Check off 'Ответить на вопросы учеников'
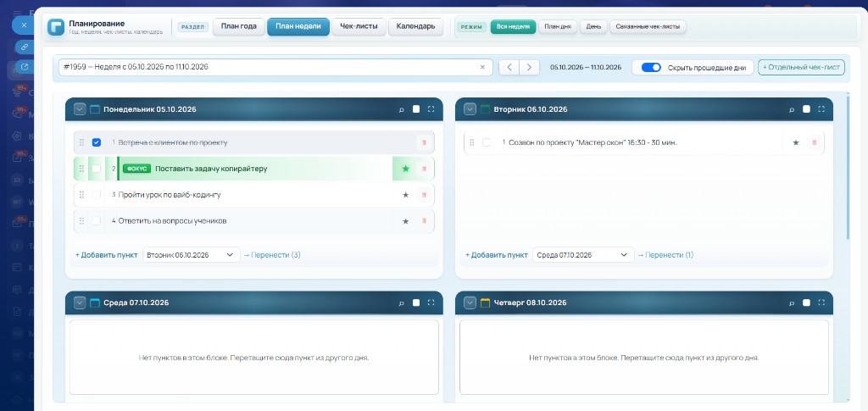This screenshot has width=868, height=411. [x=97, y=220]
